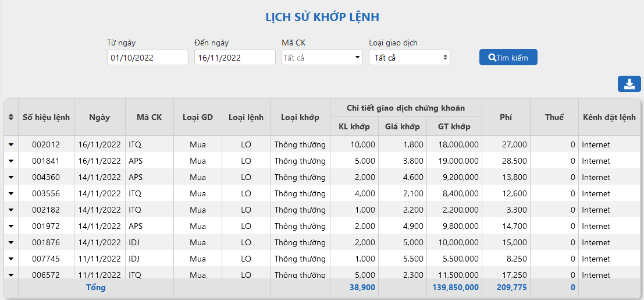Expand row for order 001972

coord(10,226)
